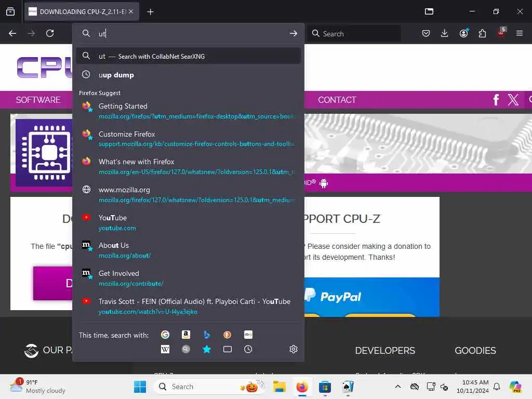Open Save to Pocket button
The height and width of the screenshot is (399, 532).
[426, 33]
